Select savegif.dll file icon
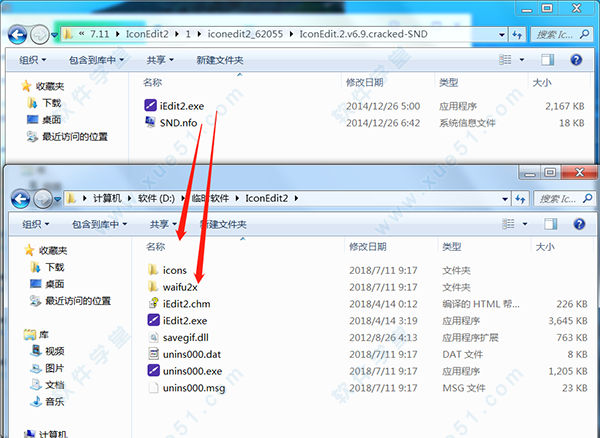This screenshot has height=438, width=600. (x=153, y=337)
